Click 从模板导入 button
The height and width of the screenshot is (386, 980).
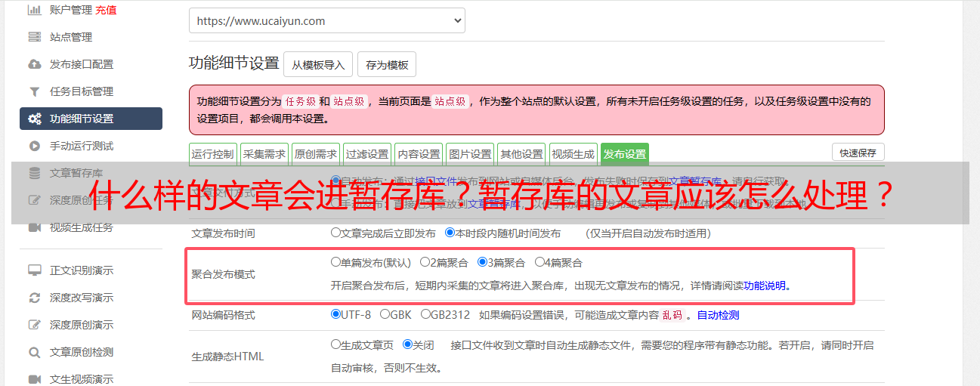click(x=318, y=65)
